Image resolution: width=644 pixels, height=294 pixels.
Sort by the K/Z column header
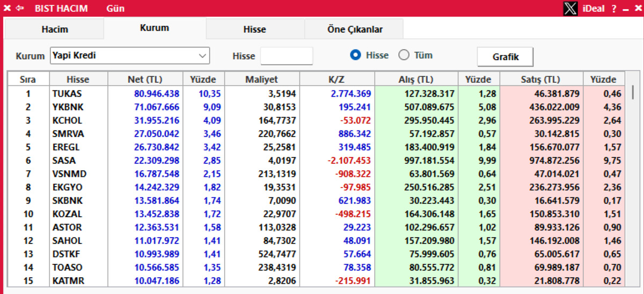click(336, 80)
